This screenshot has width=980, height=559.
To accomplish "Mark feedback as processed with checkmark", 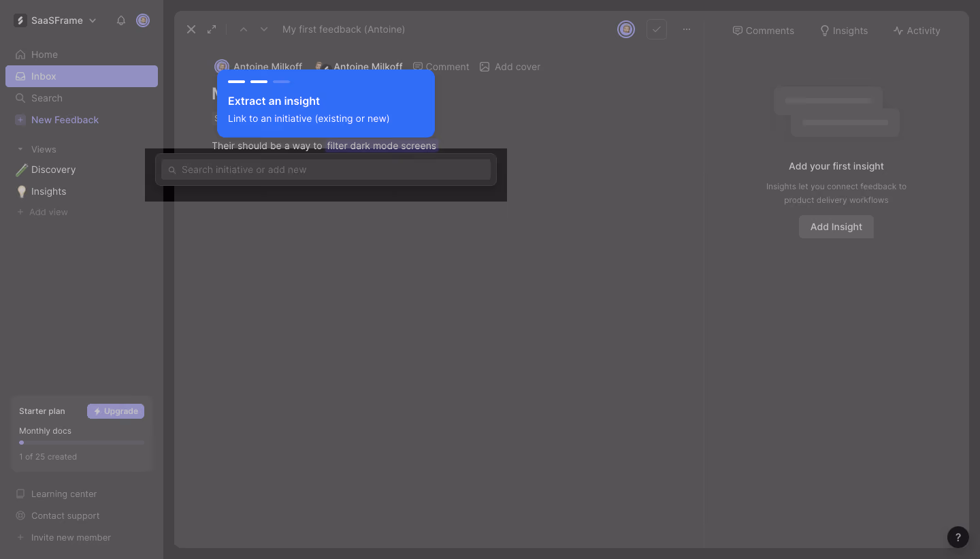I will [657, 29].
